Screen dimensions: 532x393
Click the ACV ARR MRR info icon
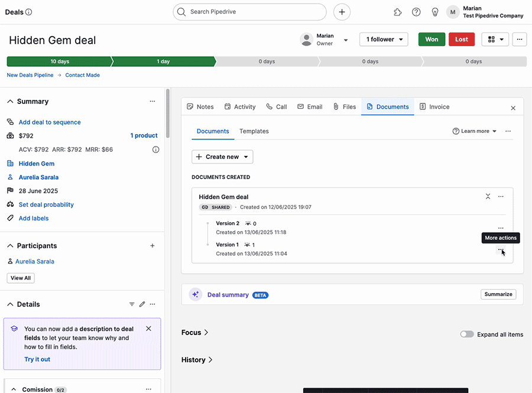click(155, 150)
